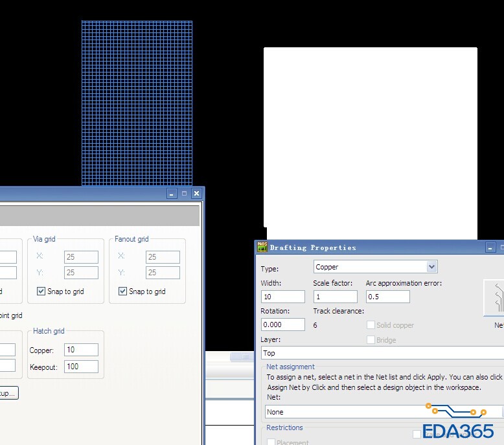Edit the Hatch grid Keepout field
504x445 pixels.
click(81, 367)
